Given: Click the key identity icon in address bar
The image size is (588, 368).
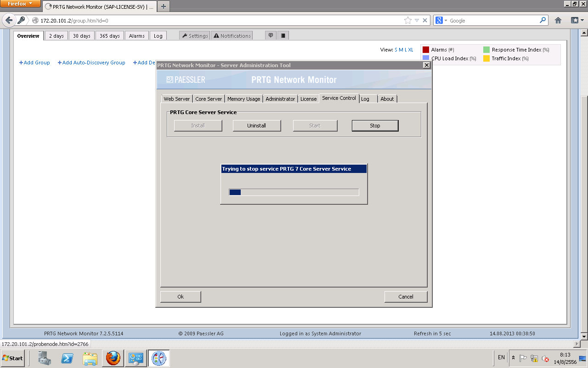Looking at the screenshot, I should 22,20.
